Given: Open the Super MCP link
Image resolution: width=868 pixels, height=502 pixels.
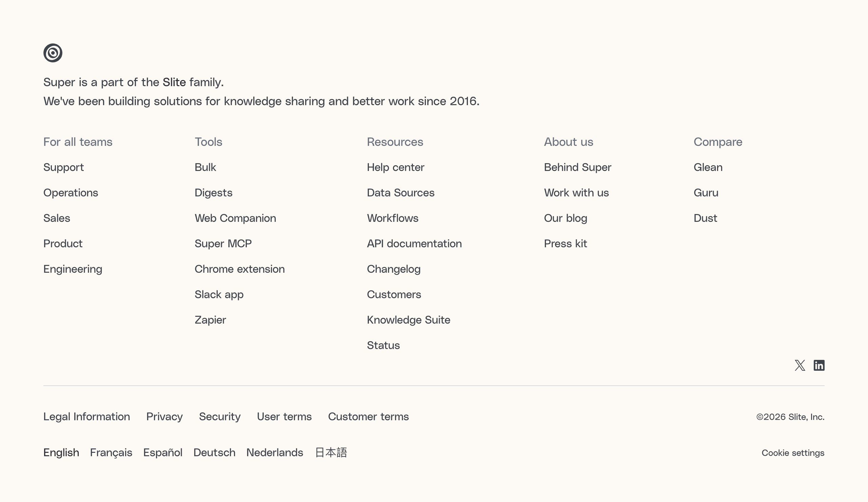Looking at the screenshot, I should pyautogui.click(x=223, y=244).
